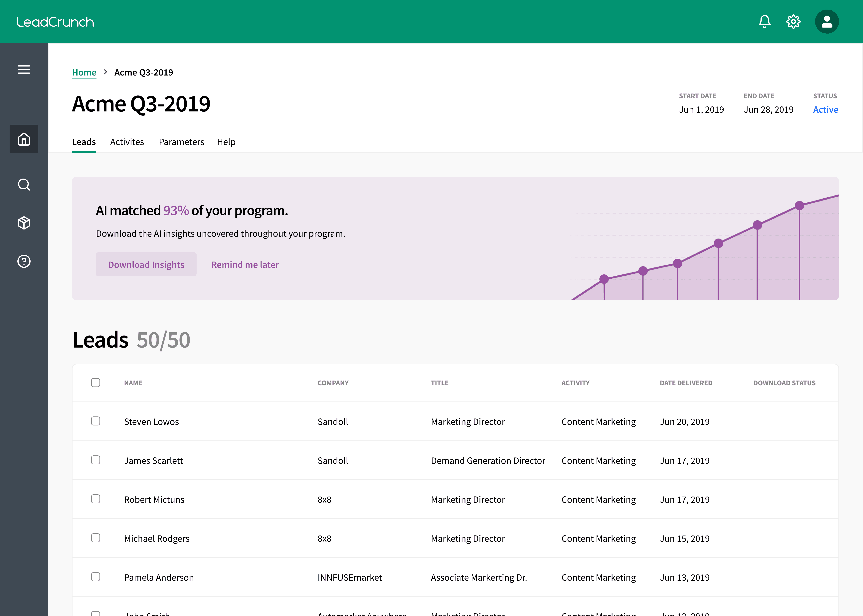Click the topmost data point on chart
Screen dimensions: 863x616
(799, 206)
